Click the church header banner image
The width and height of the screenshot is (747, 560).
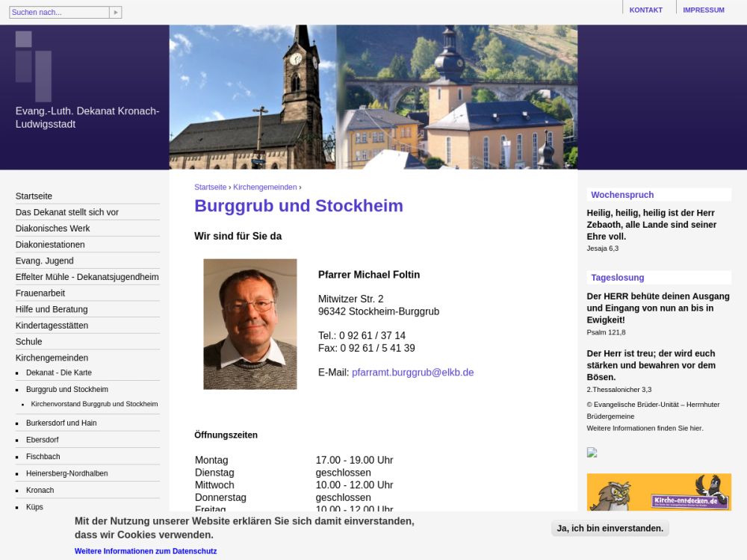point(373,97)
